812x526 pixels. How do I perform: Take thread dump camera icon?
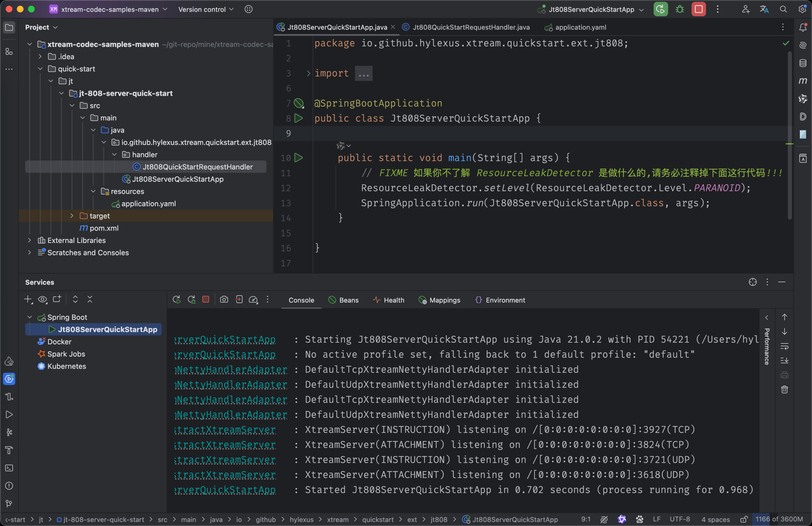coord(224,300)
